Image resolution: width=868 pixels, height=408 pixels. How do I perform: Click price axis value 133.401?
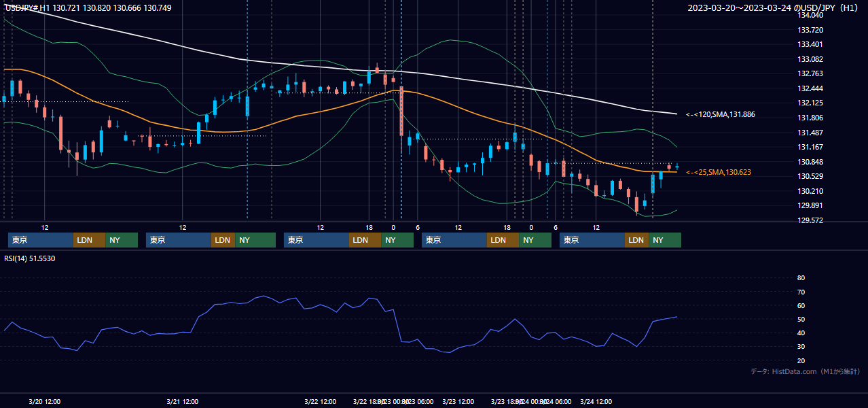click(x=810, y=45)
